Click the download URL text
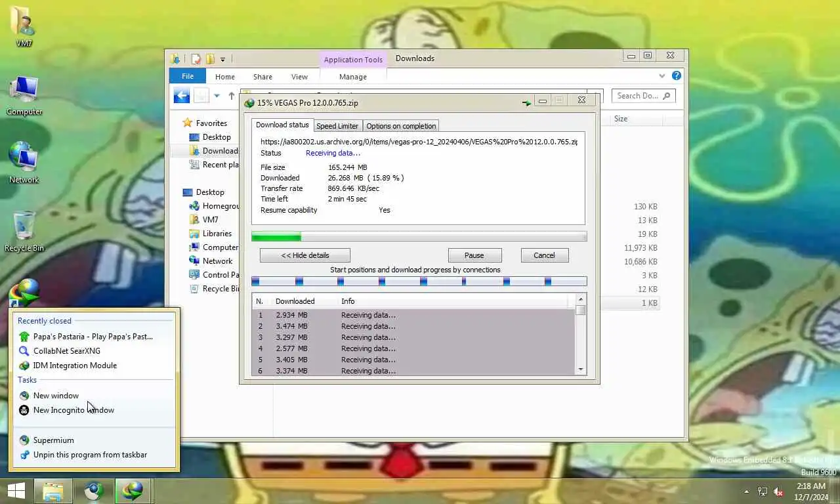Image resolution: width=840 pixels, height=504 pixels. coord(419,142)
